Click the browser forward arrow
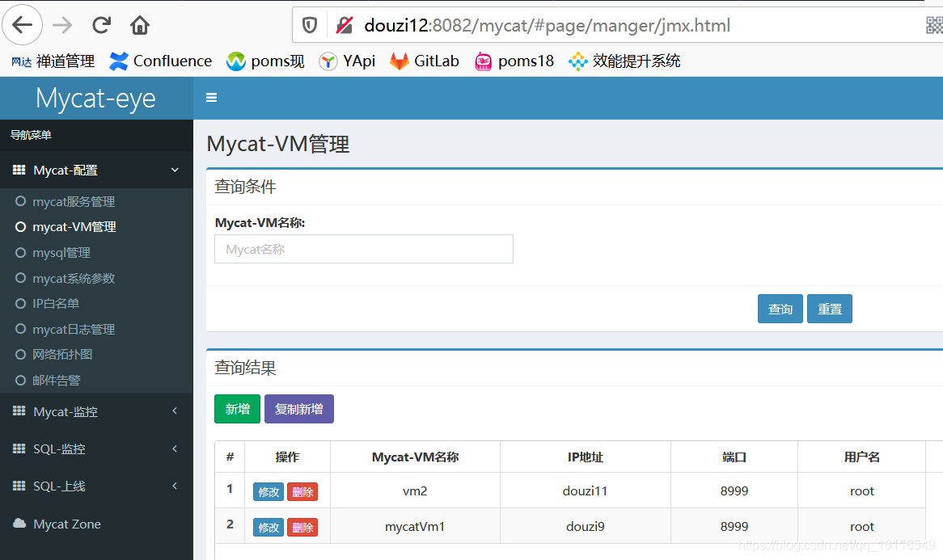Image resolution: width=943 pixels, height=560 pixels. click(x=62, y=25)
